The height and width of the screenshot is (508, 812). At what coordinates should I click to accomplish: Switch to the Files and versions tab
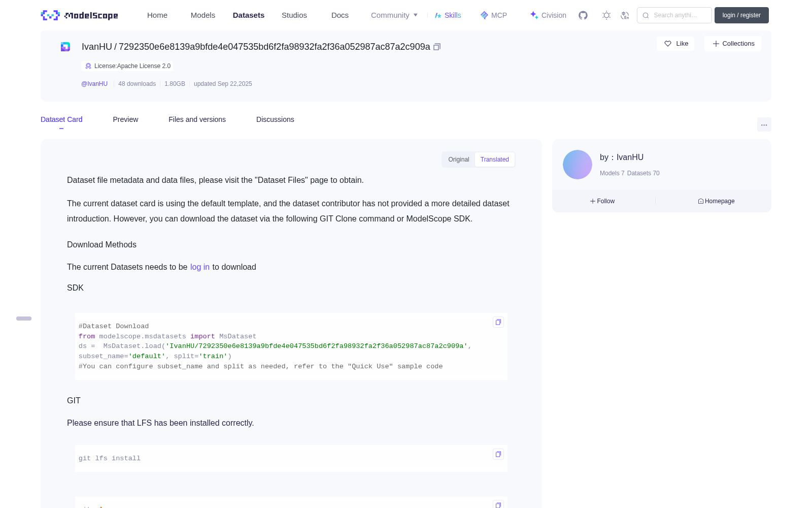197,119
